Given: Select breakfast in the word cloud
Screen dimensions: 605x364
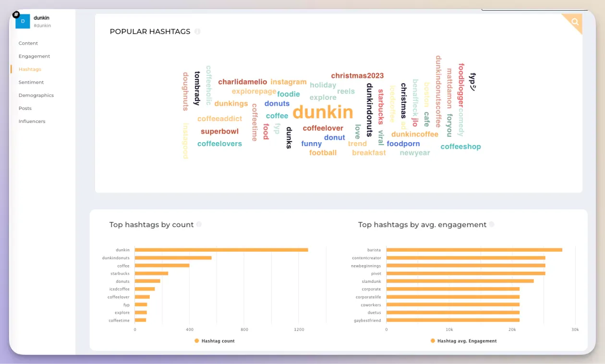Looking at the screenshot, I should (x=369, y=153).
